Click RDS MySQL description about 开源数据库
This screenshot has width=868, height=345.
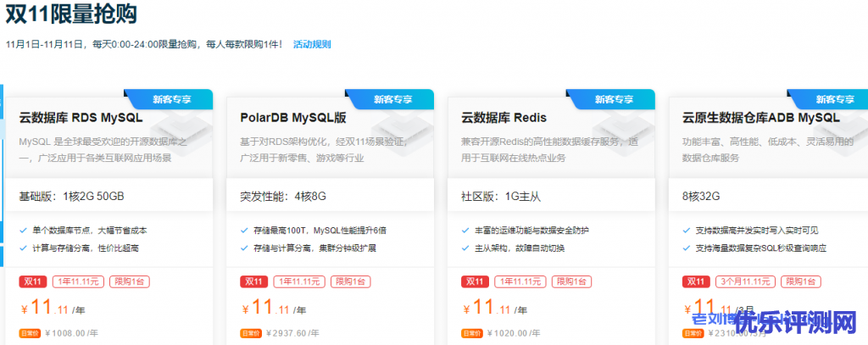(103, 149)
